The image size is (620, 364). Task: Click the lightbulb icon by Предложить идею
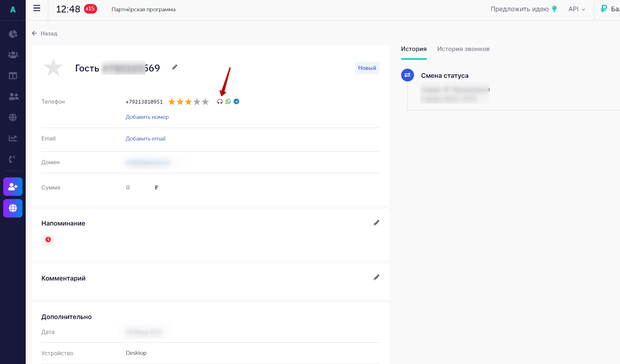[555, 9]
